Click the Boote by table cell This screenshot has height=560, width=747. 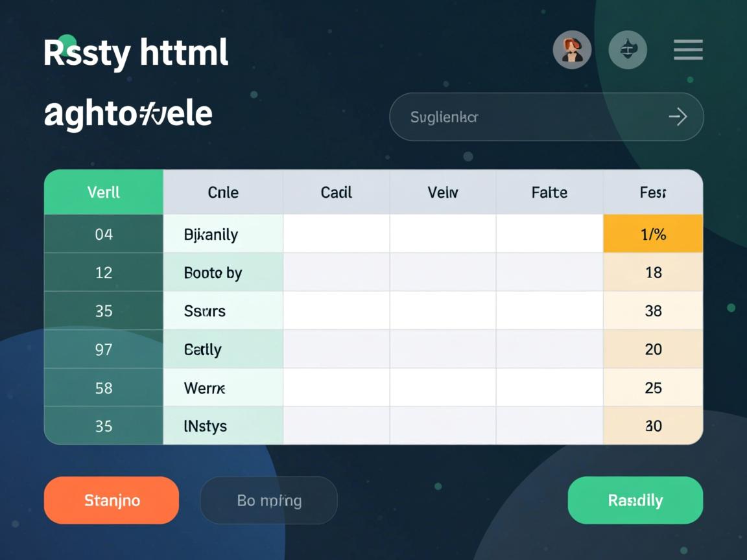point(223,272)
